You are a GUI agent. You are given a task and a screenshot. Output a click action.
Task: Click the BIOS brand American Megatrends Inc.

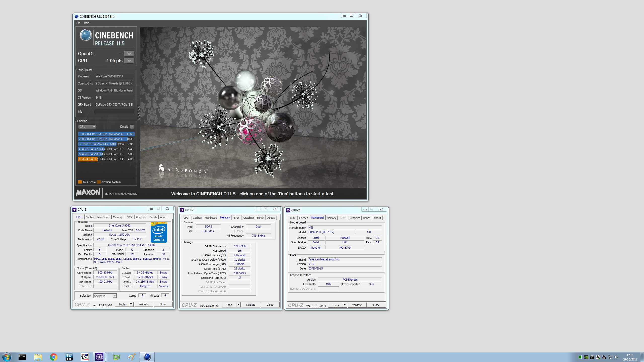345,259
